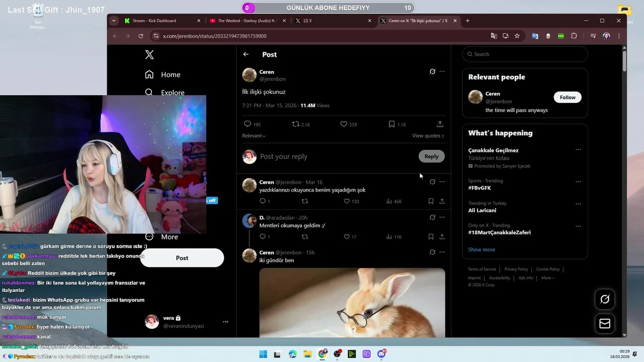Share the main post via share icon
Viewport: 644px width, 362px height.
[x=440, y=124]
